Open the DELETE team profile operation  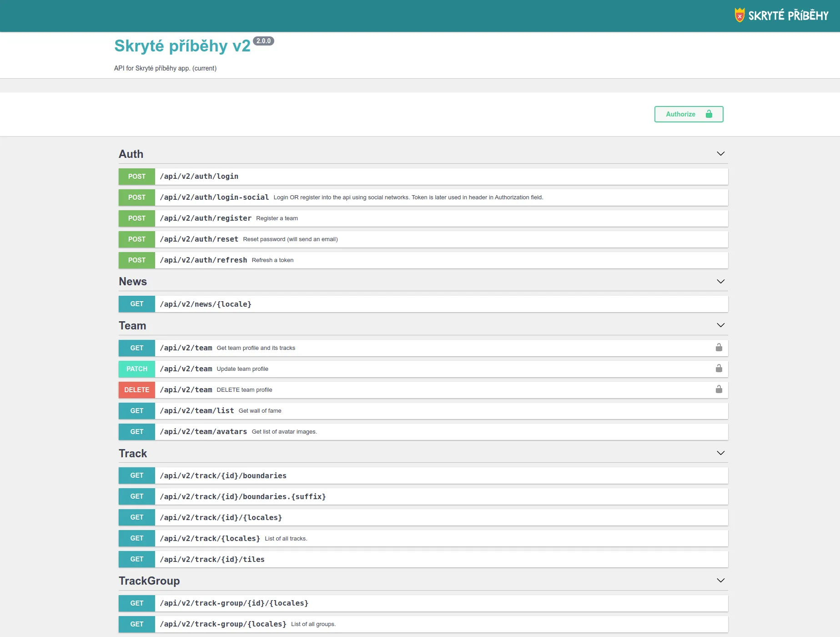pos(423,390)
